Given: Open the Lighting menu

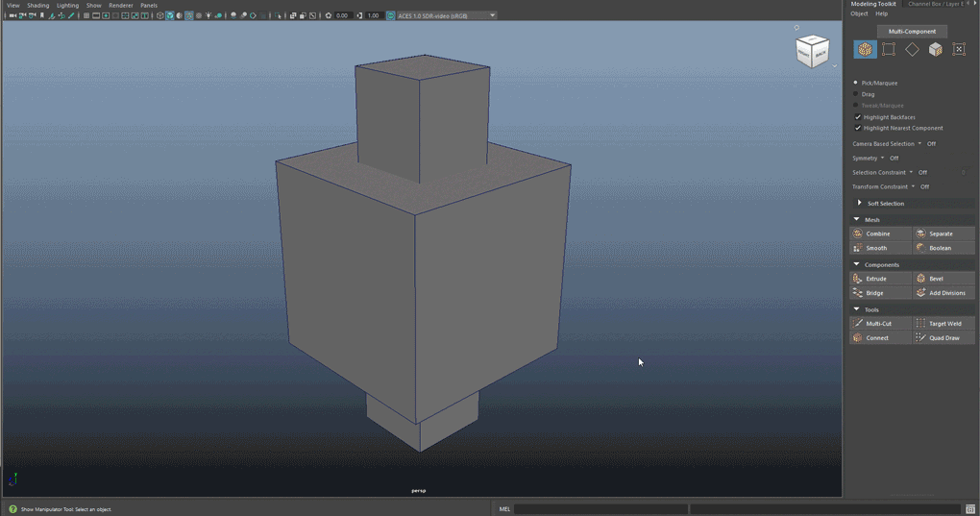Looking at the screenshot, I should 67,5.
